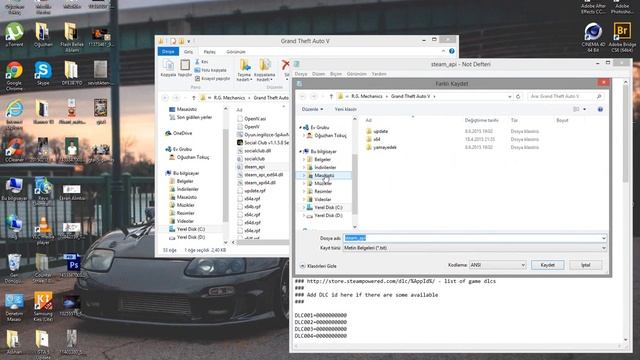
Task: Open Dosya adı dropdown arrow
Action: 603,238
